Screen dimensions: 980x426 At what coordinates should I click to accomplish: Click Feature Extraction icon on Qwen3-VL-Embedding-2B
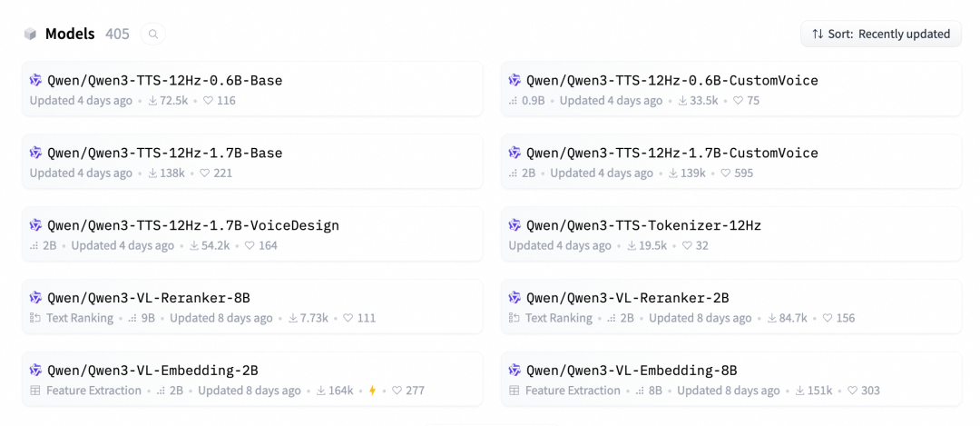click(x=35, y=391)
